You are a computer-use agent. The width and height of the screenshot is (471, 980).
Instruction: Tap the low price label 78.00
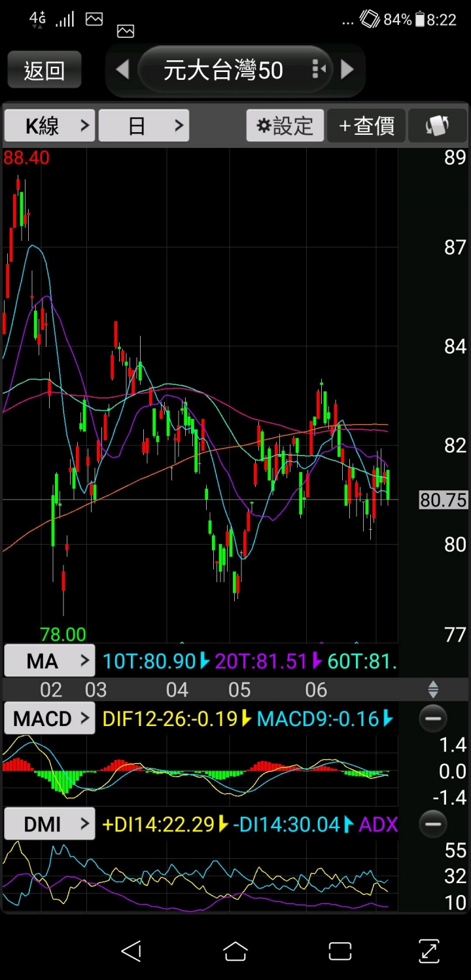63,634
